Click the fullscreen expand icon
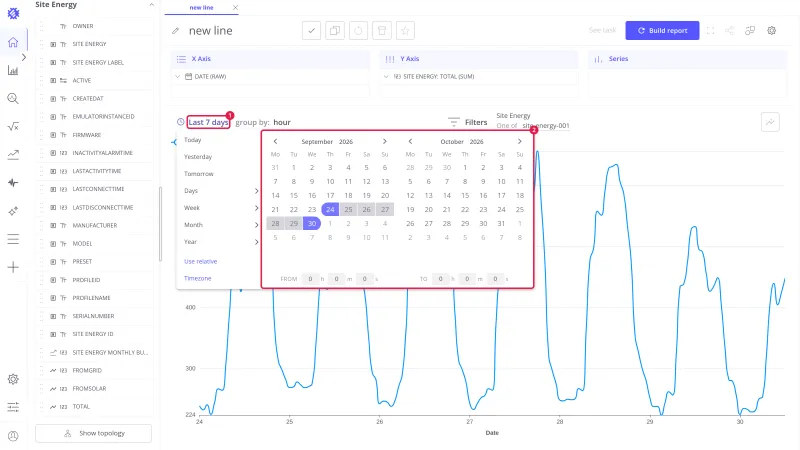 pyautogui.click(x=710, y=31)
